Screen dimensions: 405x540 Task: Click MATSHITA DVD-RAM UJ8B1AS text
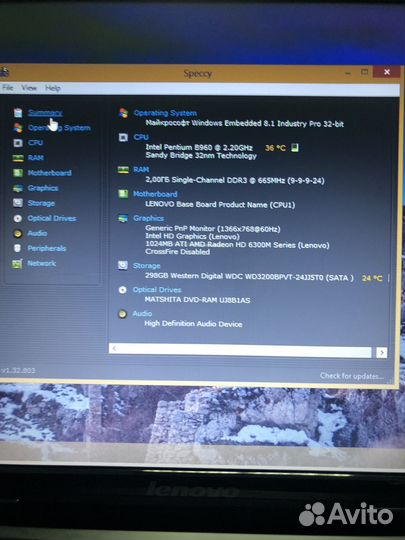click(197, 300)
